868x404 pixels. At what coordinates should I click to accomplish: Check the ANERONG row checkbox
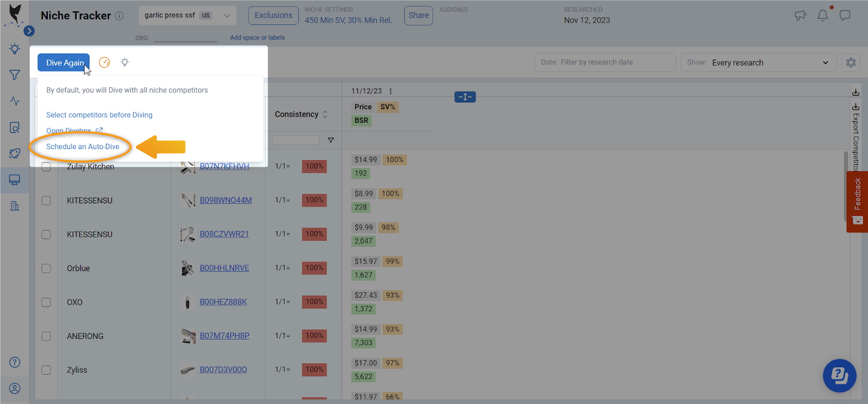46,336
